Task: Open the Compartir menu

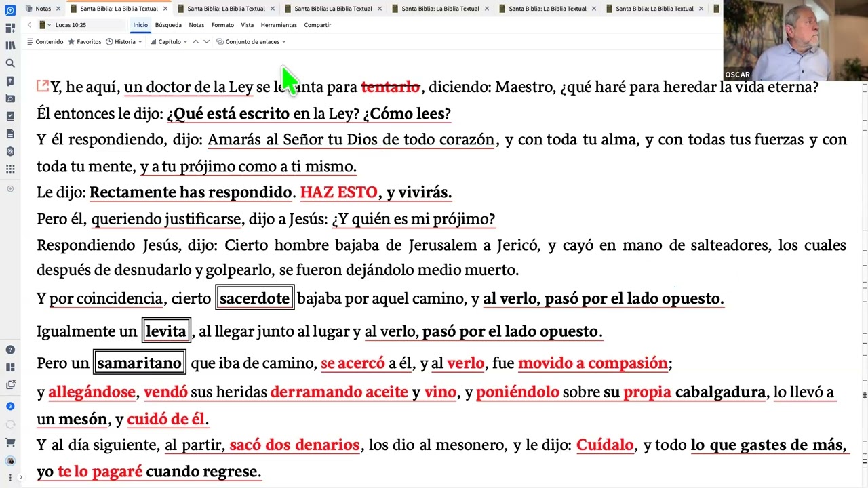Action: click(317, 25)
